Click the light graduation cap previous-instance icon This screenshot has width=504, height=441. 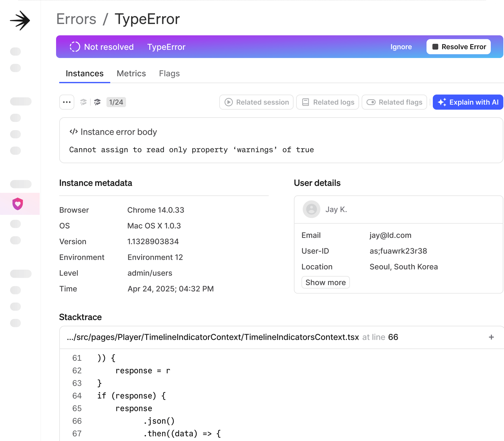click(x=83, y=102)
